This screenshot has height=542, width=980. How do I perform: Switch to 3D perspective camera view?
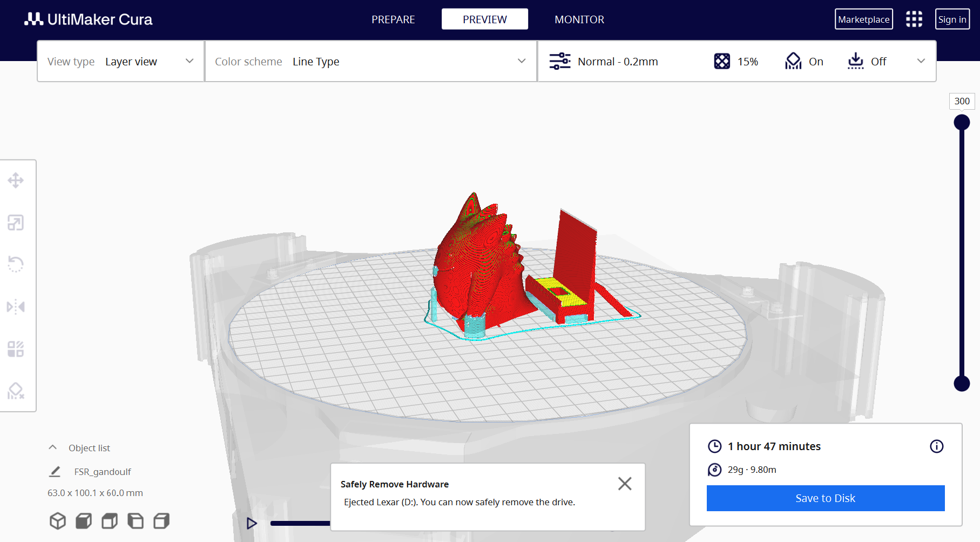click(58, 521)
